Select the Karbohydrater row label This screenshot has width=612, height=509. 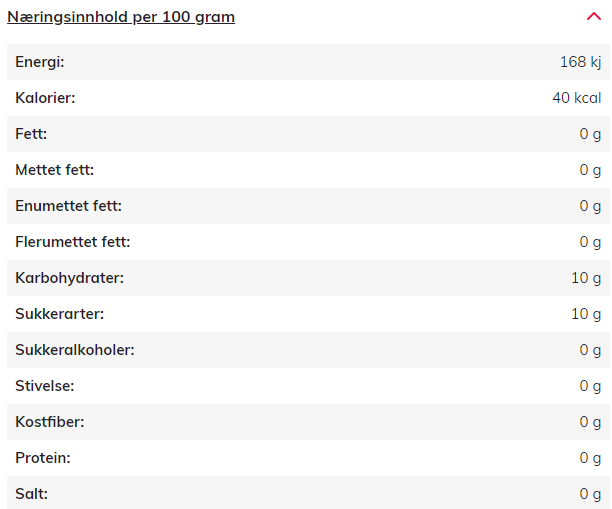[x=69, y=278]
